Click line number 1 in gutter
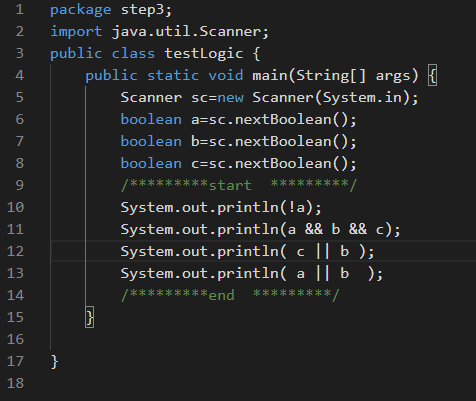Image resolution: width=476 pixels, height=401 pixels. (x=20, y=9)
